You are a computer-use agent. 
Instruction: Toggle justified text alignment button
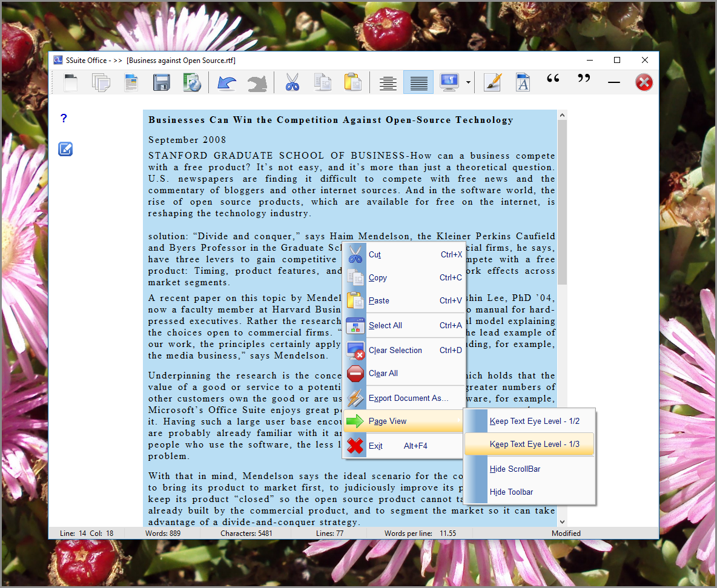(x=418, y=82)
